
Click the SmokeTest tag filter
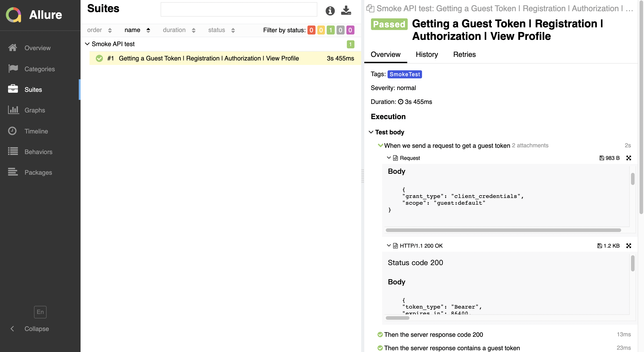(x=405, y=74)
